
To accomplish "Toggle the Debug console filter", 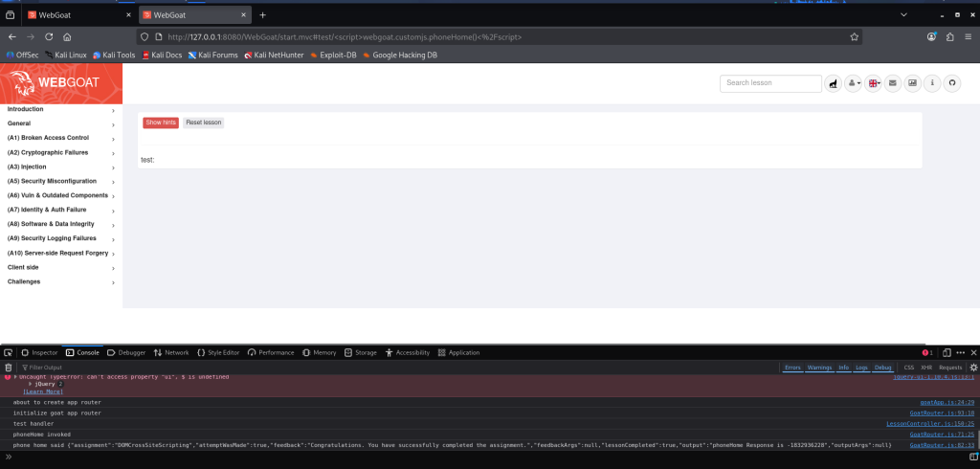I will 883,368.
